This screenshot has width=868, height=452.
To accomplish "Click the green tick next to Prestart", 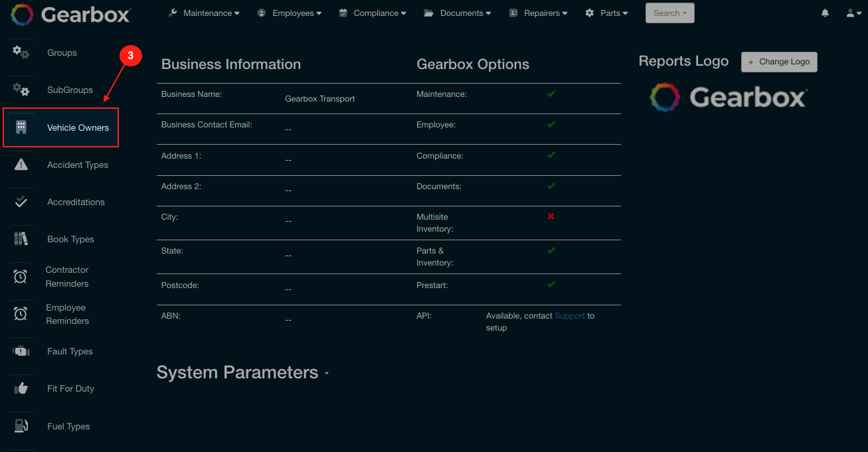I will [551, 285].
